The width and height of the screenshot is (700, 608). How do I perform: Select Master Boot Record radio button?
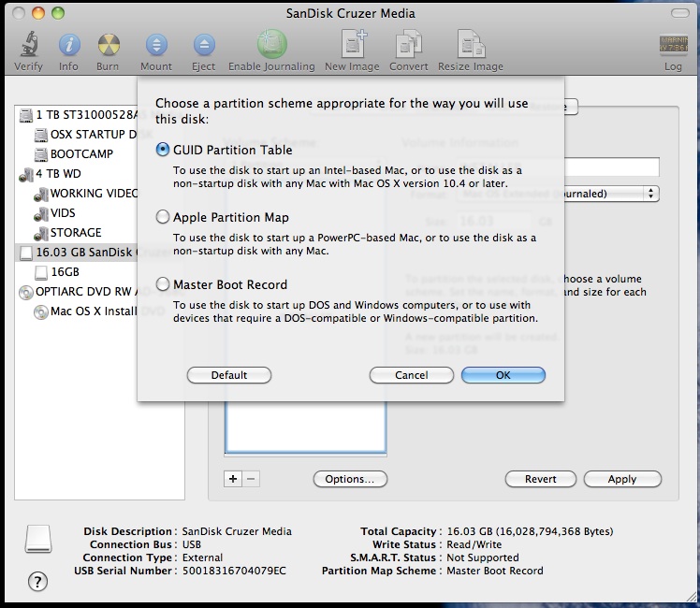pos(163,284)
